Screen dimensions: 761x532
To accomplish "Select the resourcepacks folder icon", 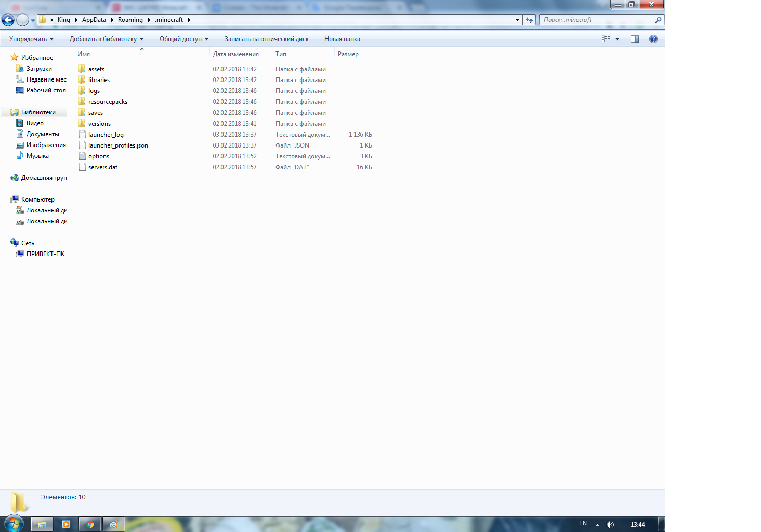I will 82,101.
